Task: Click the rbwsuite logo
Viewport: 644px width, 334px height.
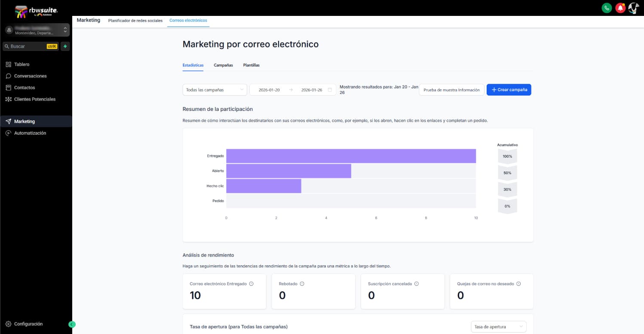Action: point(36,11)
